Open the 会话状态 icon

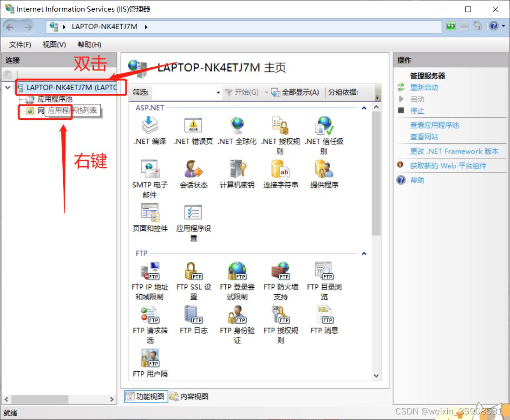(x=194, y=169)
